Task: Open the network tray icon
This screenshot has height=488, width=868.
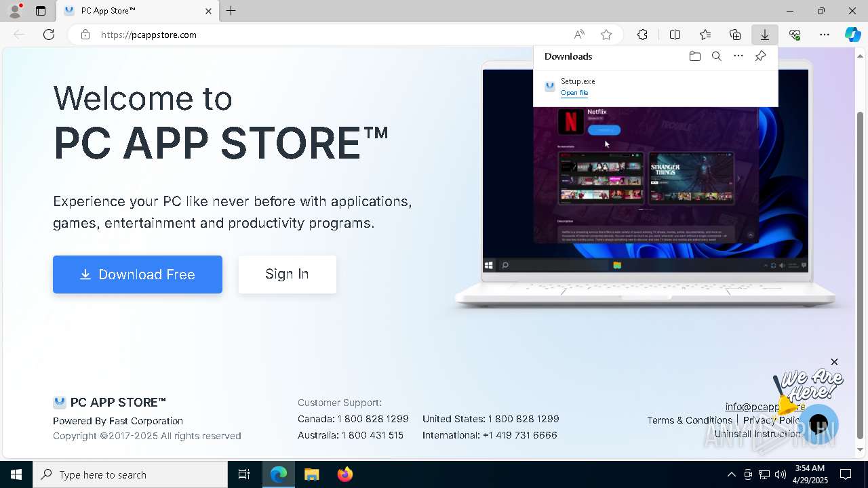Action: (764, 474)
